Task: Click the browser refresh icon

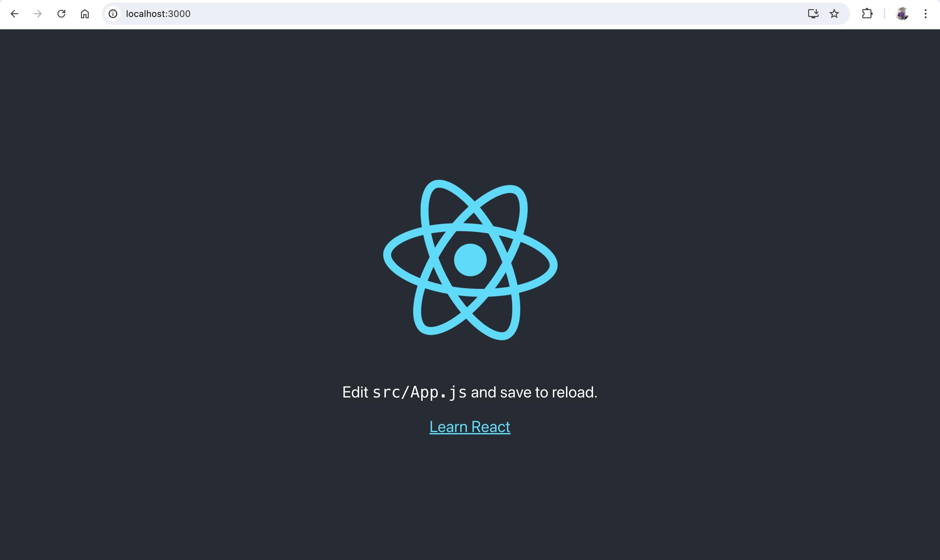Action: 61,13
